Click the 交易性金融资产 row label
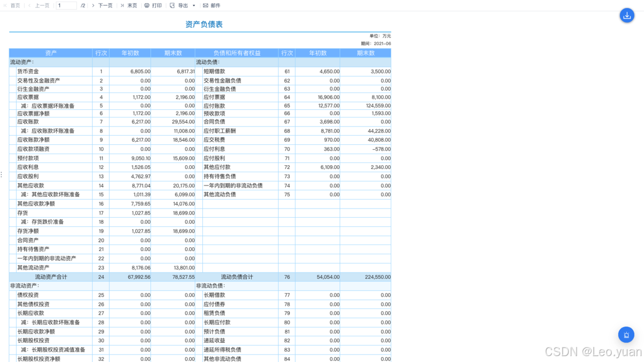 click(39, 80)
